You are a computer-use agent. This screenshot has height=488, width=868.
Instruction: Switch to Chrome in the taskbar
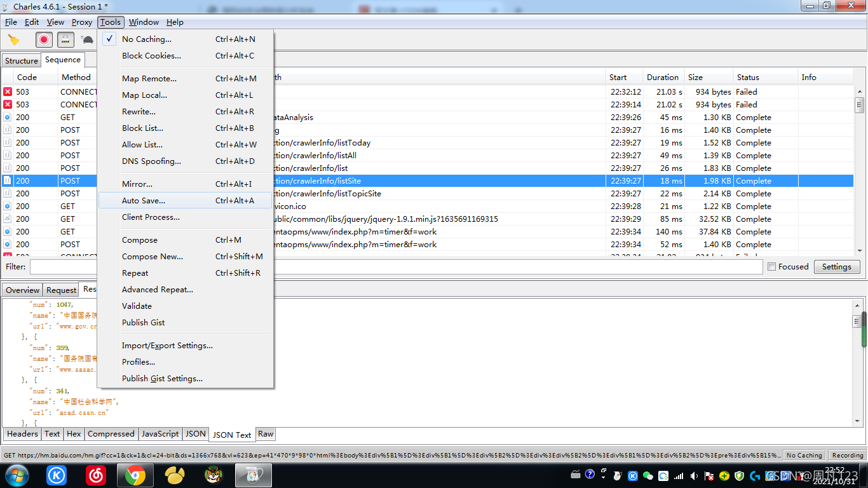click(x=135, y=475)
